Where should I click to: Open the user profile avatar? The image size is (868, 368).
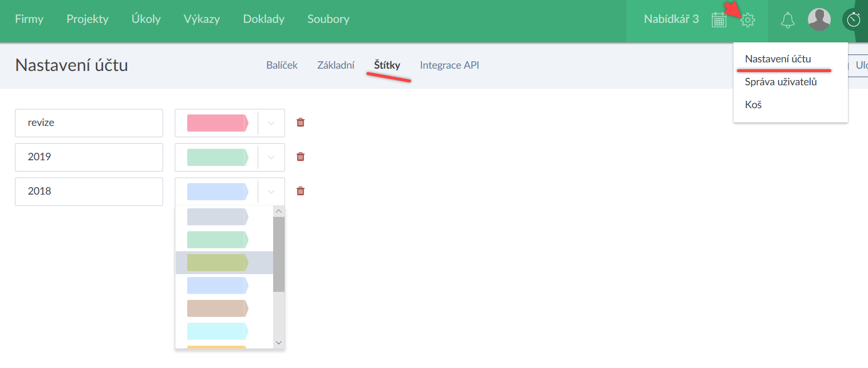pos(819,20)
